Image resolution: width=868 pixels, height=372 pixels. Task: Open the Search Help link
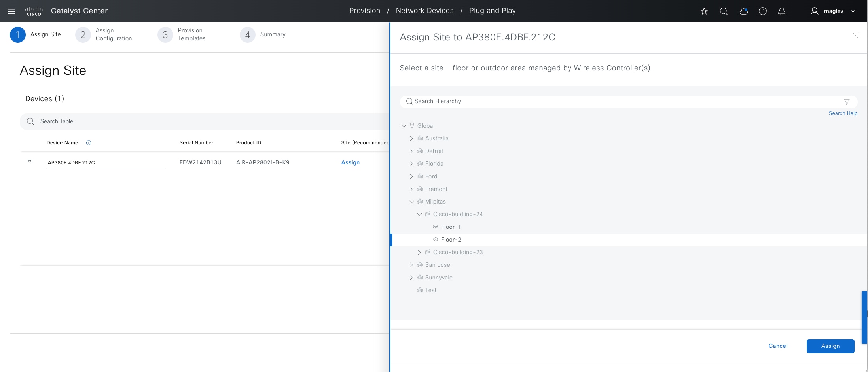pos(843,113)
